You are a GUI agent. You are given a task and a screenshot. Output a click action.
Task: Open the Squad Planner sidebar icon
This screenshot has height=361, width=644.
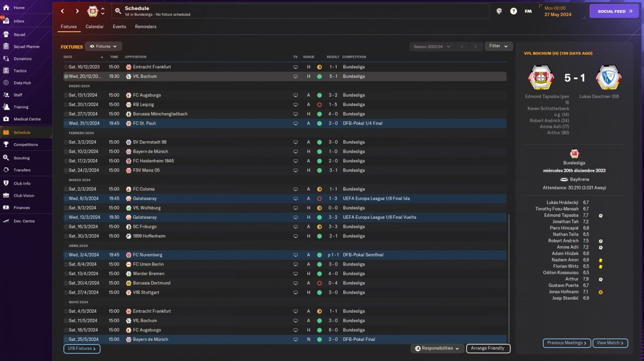pyautogui.click(x=6, y=47)
